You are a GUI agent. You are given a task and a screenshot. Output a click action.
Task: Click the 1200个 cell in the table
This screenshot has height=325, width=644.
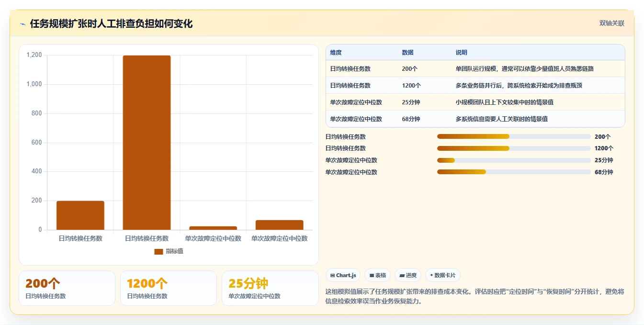coord(411,86)
